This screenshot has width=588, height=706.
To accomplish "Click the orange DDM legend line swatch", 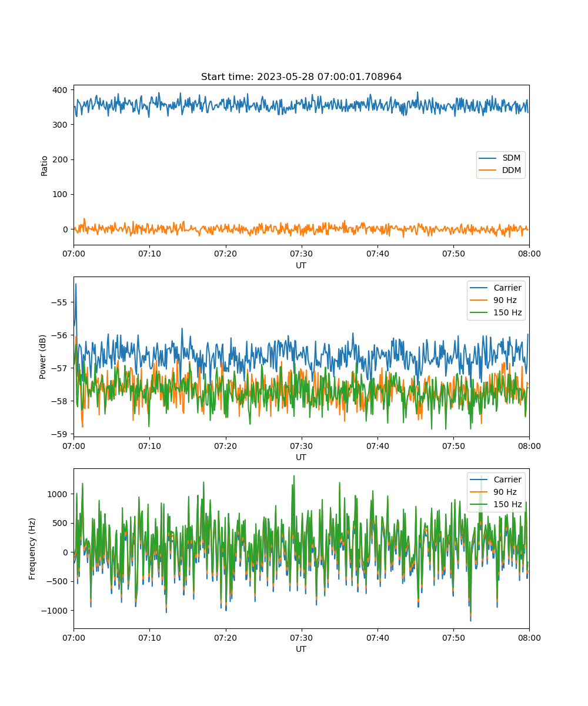I will click(x=488, y=171).
